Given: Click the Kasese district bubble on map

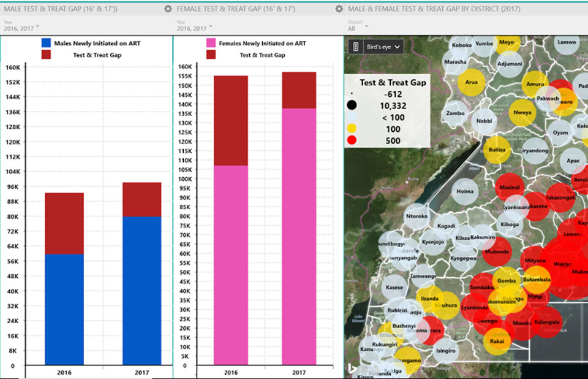Looking at the screenshot, I should (394, 288).
